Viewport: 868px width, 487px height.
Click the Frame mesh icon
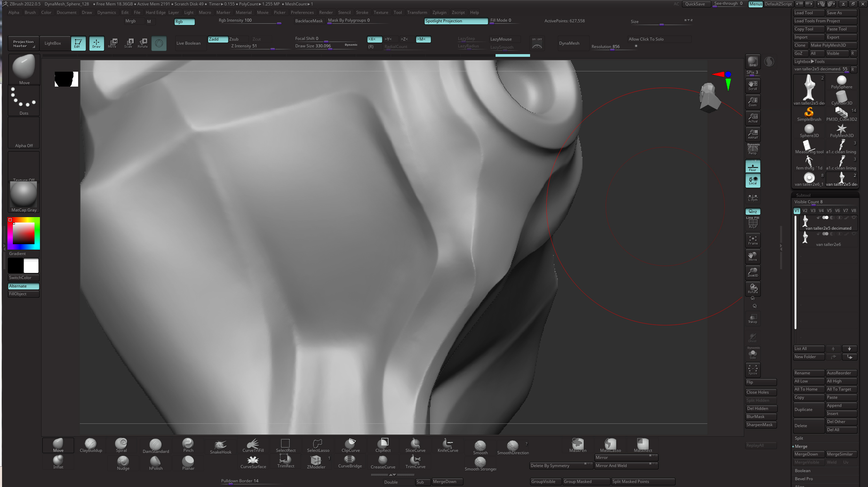pos(753,240)
